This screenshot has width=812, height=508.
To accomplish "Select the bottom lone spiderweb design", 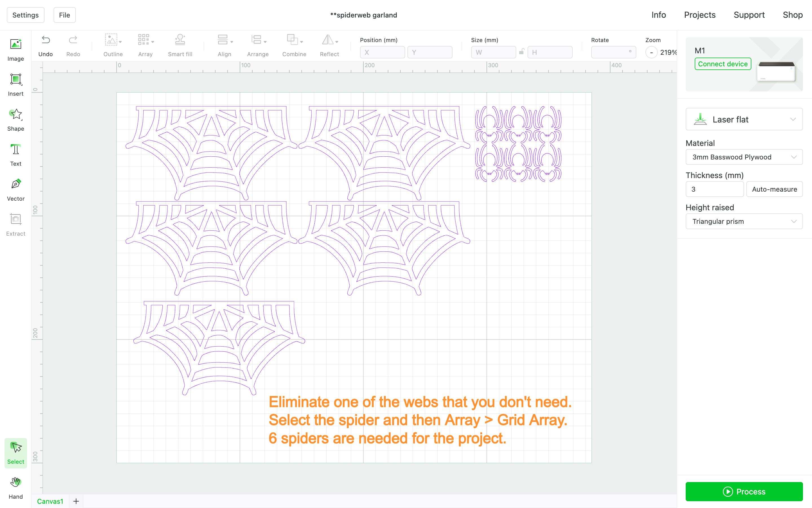I will [x=219, y=348].
